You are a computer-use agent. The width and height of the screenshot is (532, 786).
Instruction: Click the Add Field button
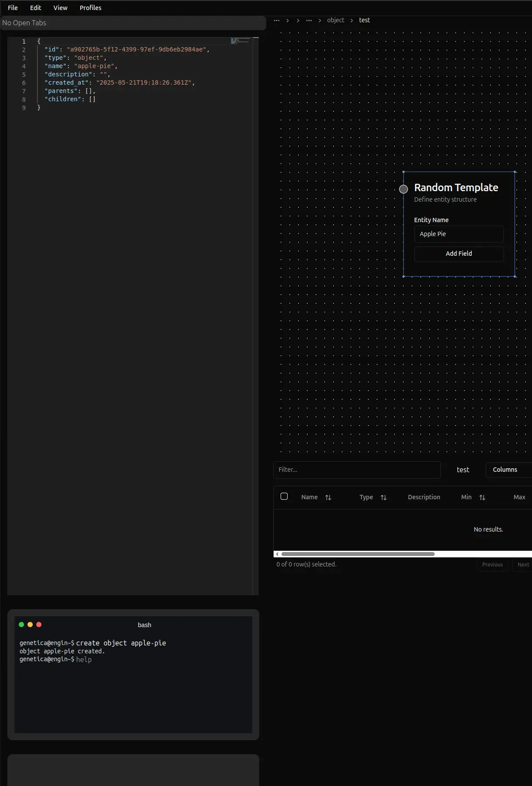[459, 254]
